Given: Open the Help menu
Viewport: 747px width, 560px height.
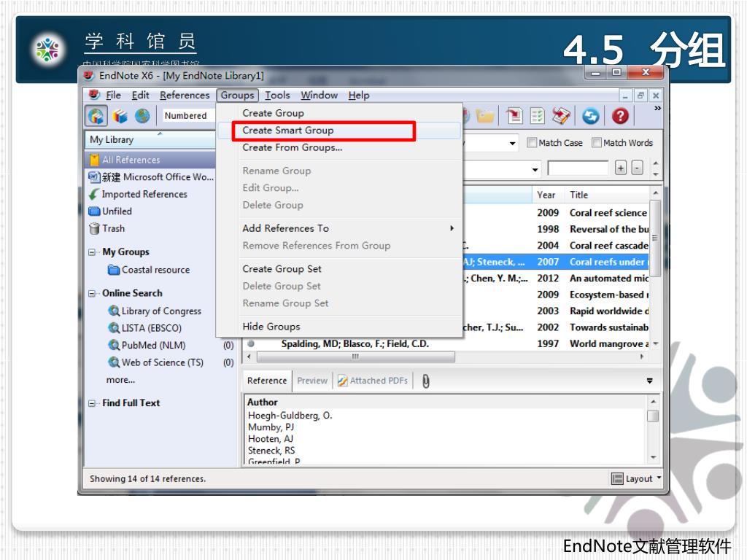Looking at the screenshot, I should [x=359, y=96].
